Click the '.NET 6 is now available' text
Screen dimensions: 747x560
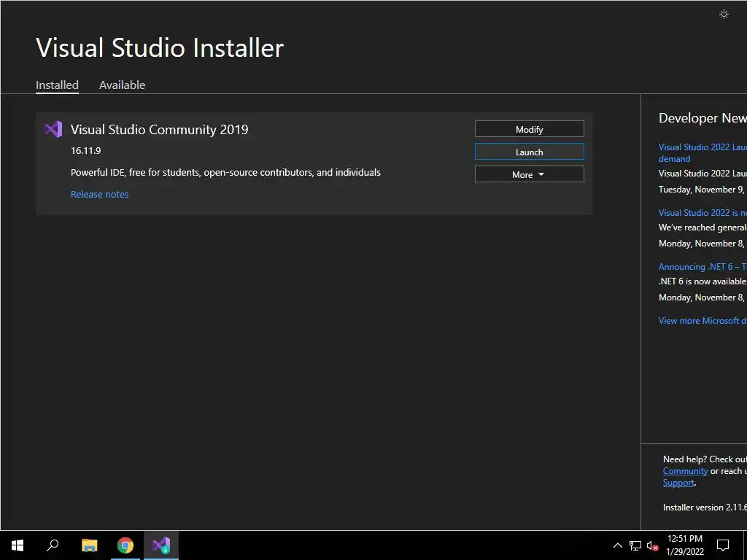click(x=703, y=281)
